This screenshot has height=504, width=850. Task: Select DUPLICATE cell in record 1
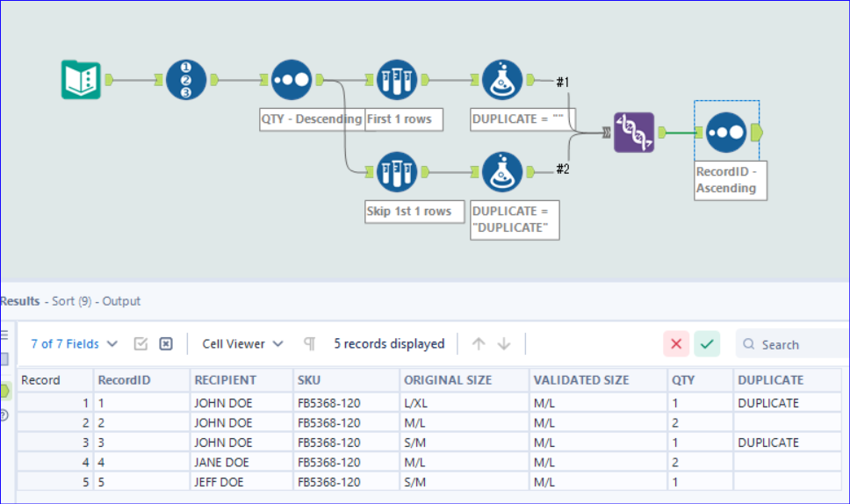tap(787, 403)
